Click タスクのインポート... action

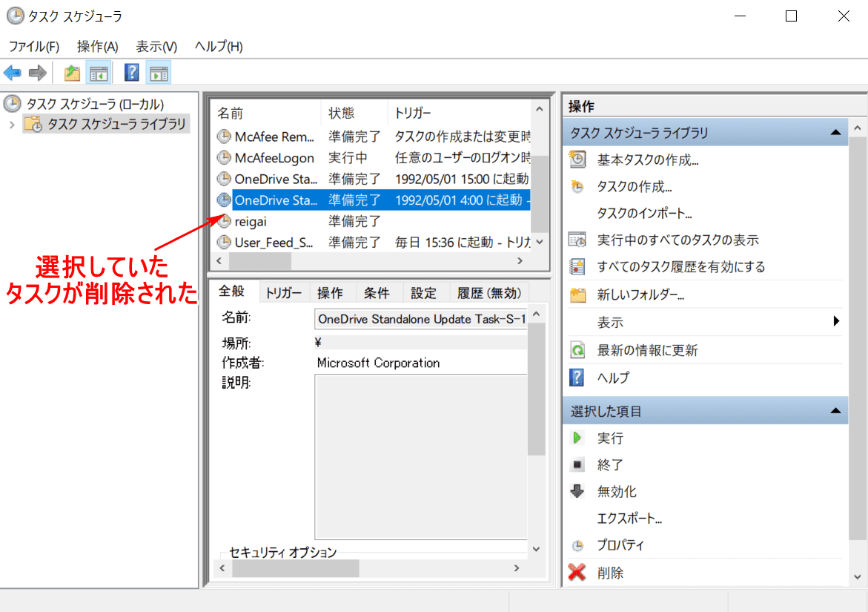[x=644, y=213]
